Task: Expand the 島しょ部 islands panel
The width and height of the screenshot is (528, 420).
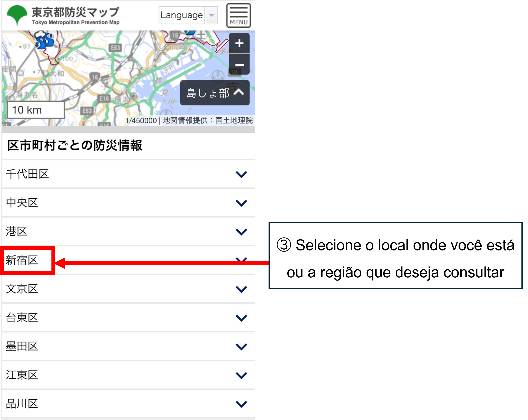Action: click(215, 93)
